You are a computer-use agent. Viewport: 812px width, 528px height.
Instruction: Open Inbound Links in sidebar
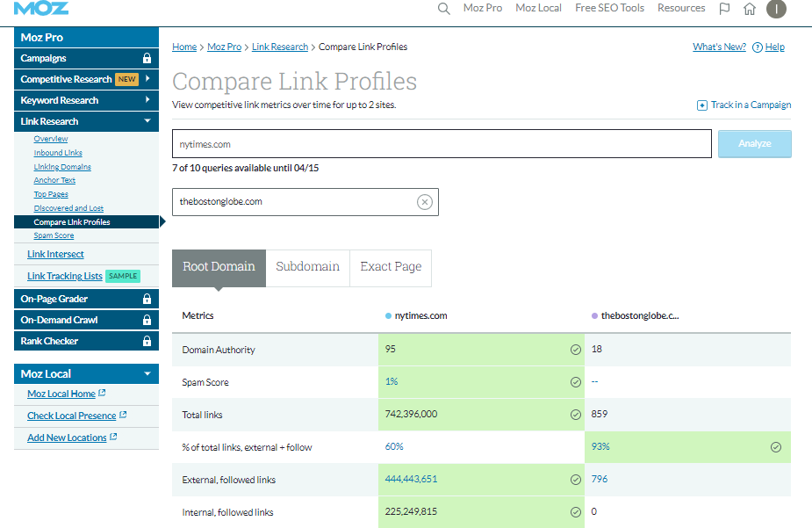tap(58, 153)
